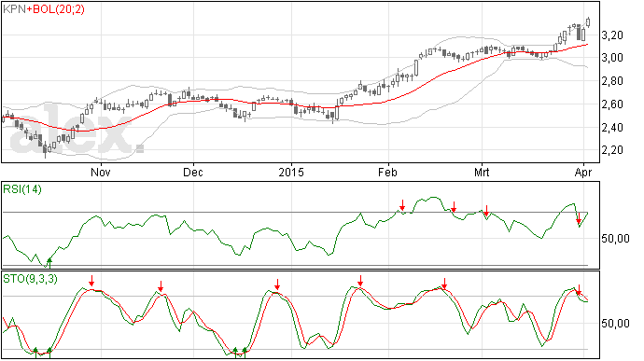Click the last candlestick at the start of April

(589, 22)
